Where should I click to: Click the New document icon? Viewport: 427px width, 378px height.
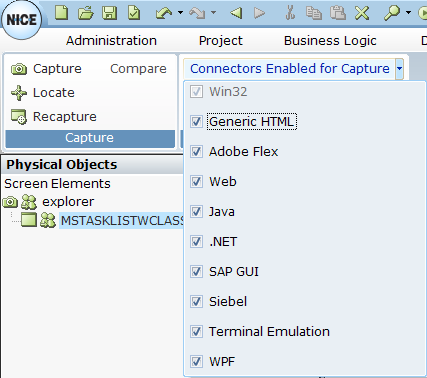tap(61, 13)
